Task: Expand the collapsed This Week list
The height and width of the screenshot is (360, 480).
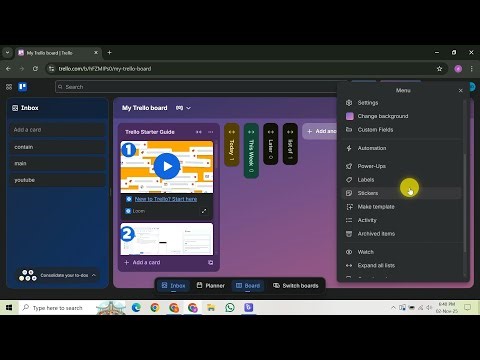Action: (251, 151)
